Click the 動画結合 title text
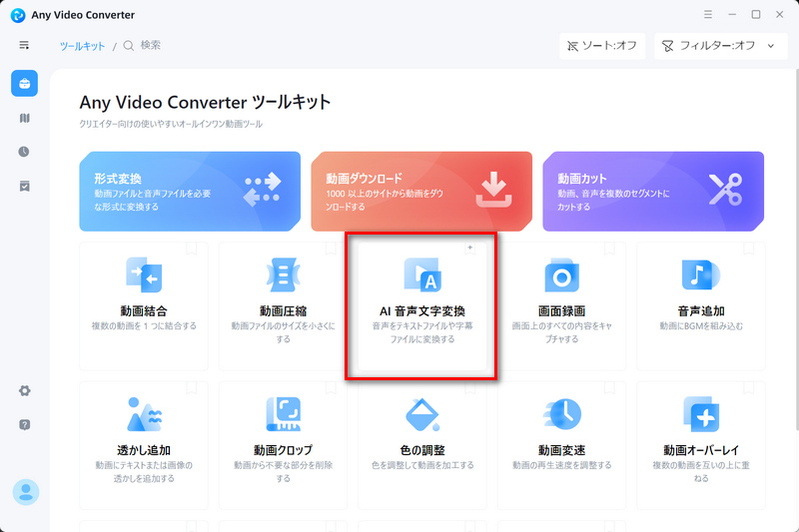Screen dimensions: 799x532 pyautogui.click(x=144, y=310)
